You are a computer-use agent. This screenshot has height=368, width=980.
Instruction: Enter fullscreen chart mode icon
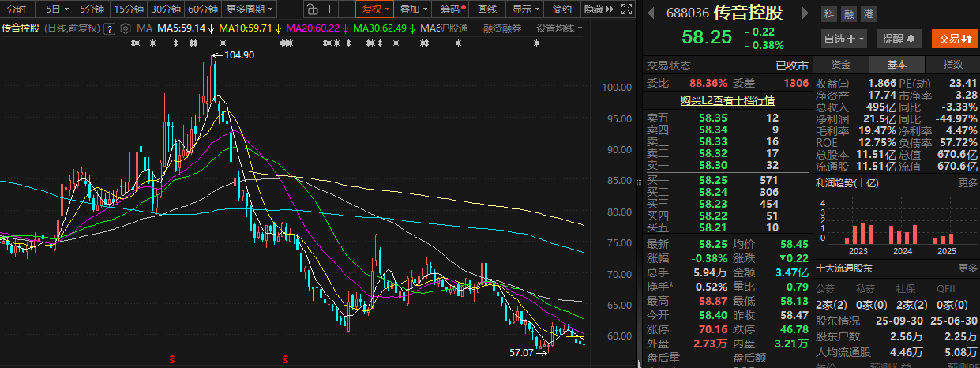point(625,9)
